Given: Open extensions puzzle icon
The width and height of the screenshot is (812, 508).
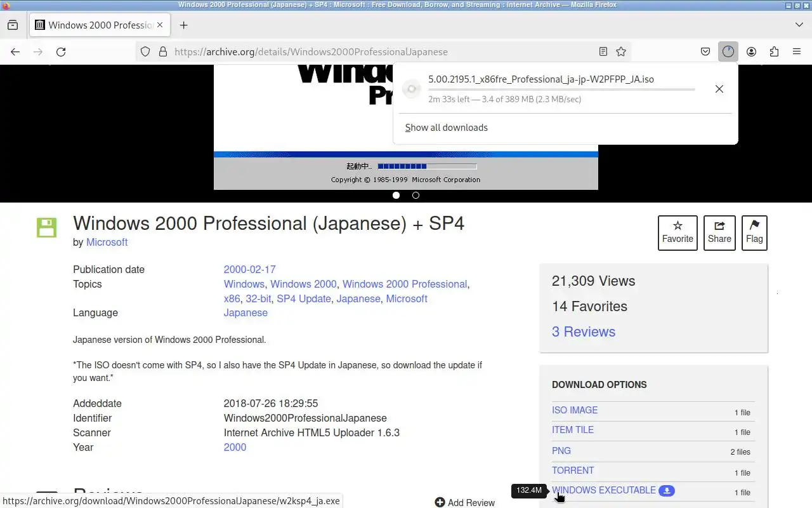Looking at the screenshot, I should (774, 51).
